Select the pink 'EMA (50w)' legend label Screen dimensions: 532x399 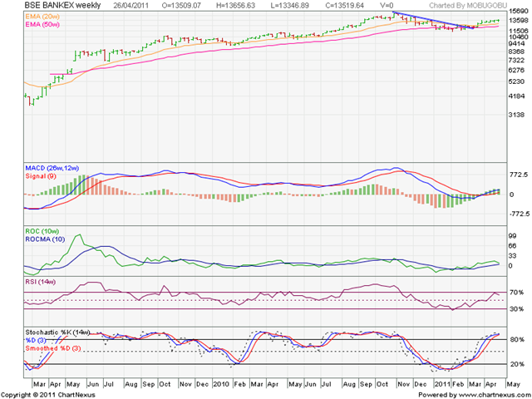click(x=42, y=24)
